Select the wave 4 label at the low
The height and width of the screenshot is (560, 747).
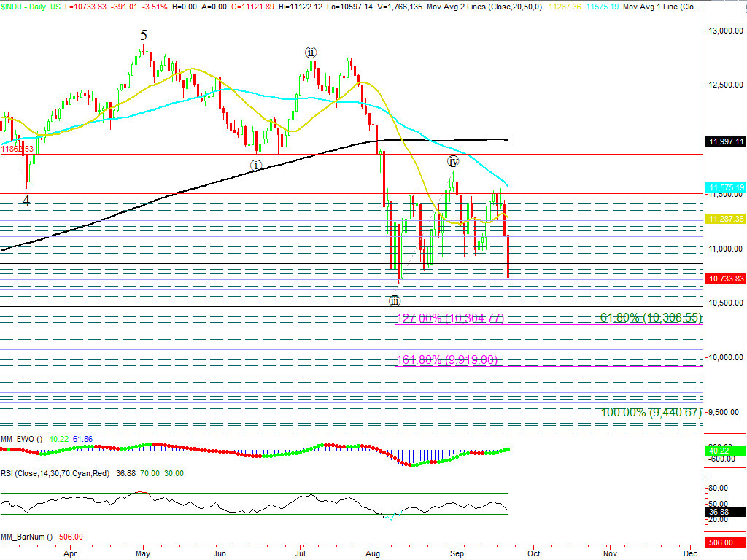[26, 201]
